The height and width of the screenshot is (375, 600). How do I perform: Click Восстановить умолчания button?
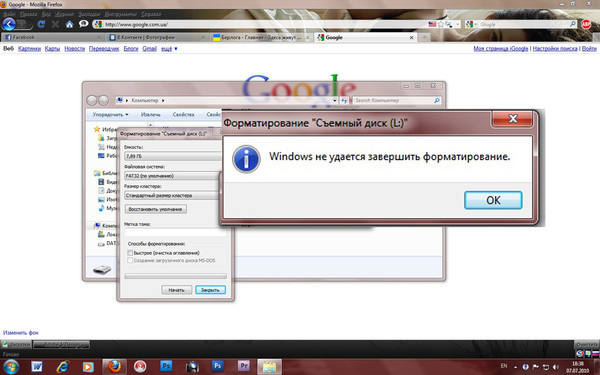155,209
